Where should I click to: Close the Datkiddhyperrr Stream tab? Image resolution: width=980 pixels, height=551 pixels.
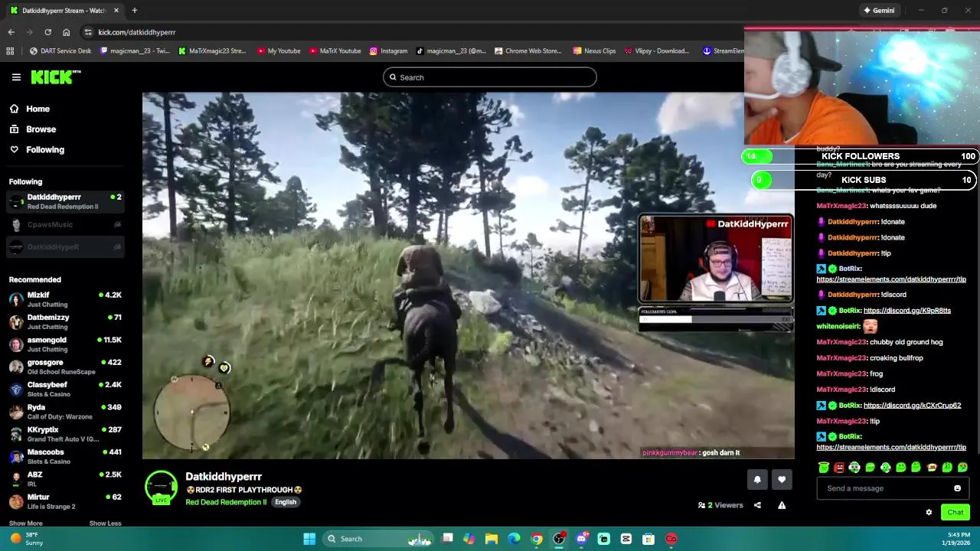[116, 11]
